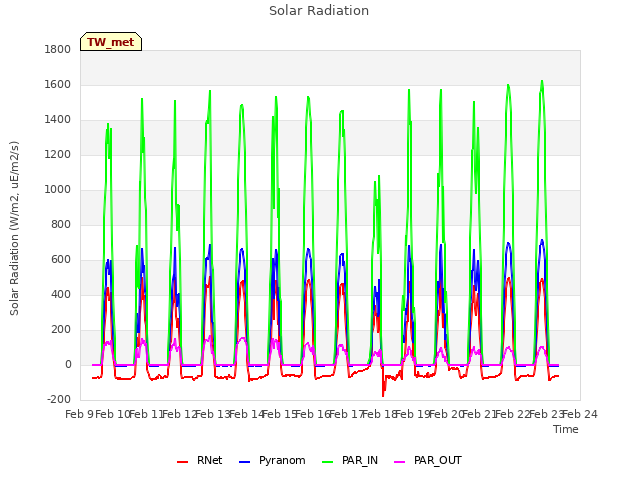Click the Feb 18 x-axis tick label

380,414
